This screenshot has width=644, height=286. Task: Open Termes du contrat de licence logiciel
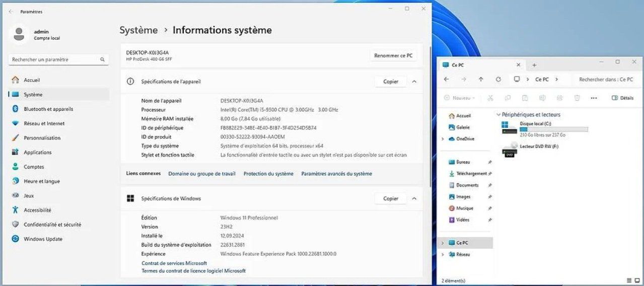[x=194, y=271]
